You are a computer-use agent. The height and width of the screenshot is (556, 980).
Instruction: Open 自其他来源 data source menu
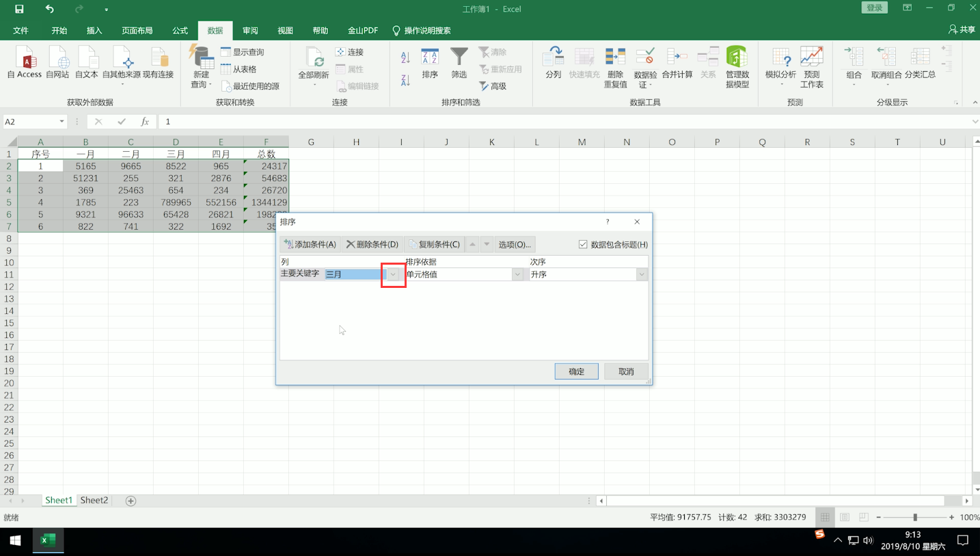tap(122, 66)
